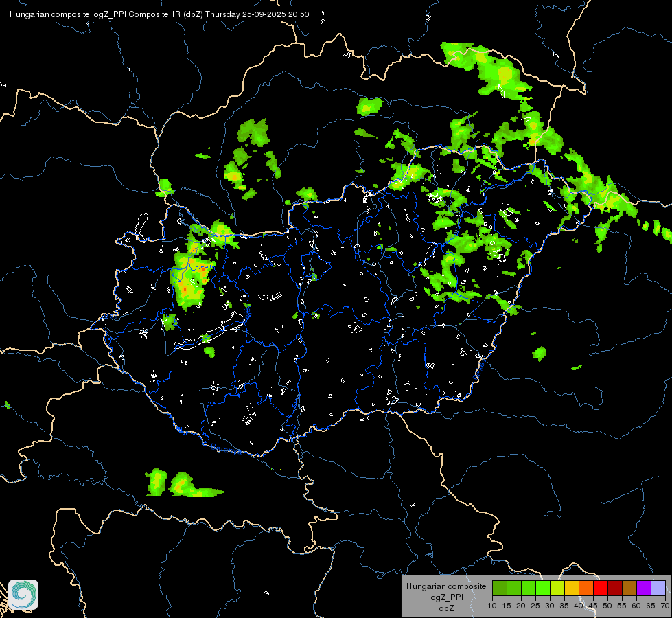
Task: Click the legend scale value '35'
Action: [564, 606]
